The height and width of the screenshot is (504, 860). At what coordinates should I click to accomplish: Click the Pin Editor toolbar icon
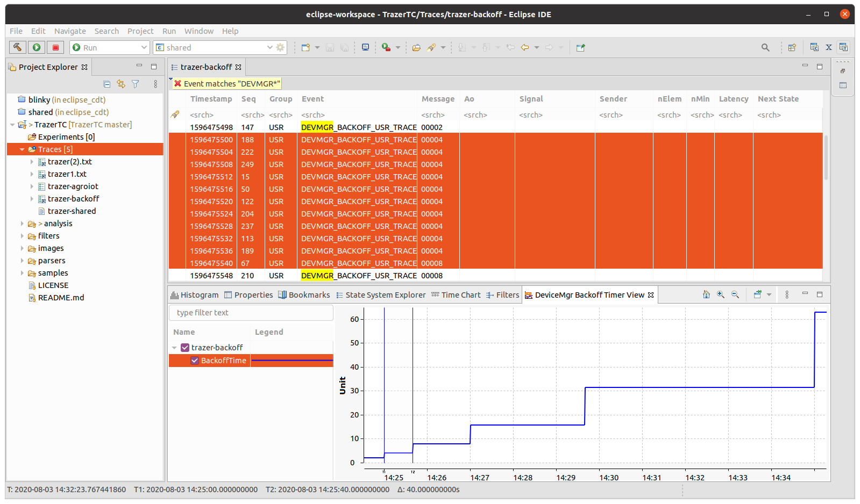tap(580, 47)
